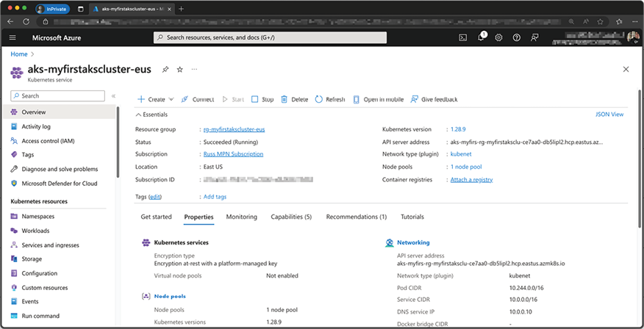Open Diagnose and solve problems
Image resolution: width=644 pixels, height=329 pixels.
[x=59, y=169]
